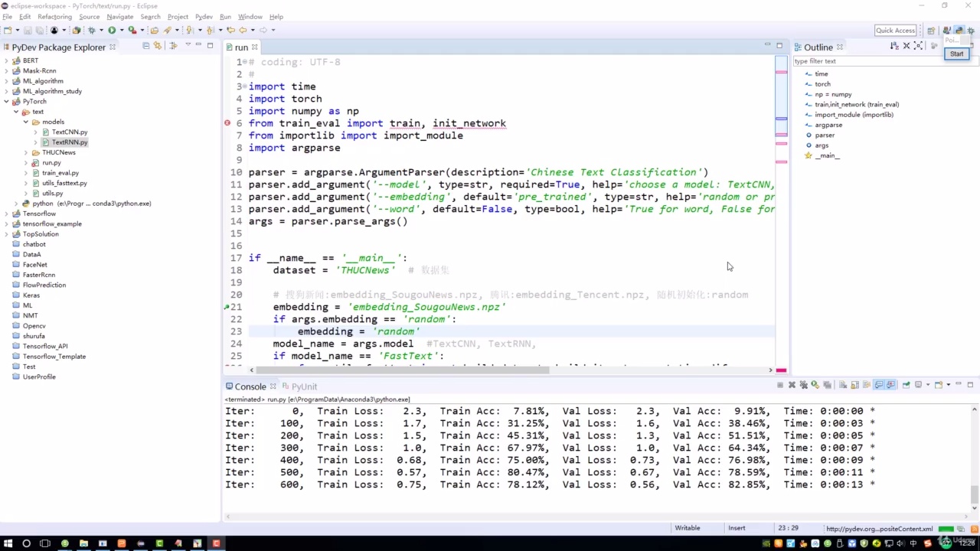Click the Pin Console icon
Viewport: 980px width, 551px height.
[906, 385]
